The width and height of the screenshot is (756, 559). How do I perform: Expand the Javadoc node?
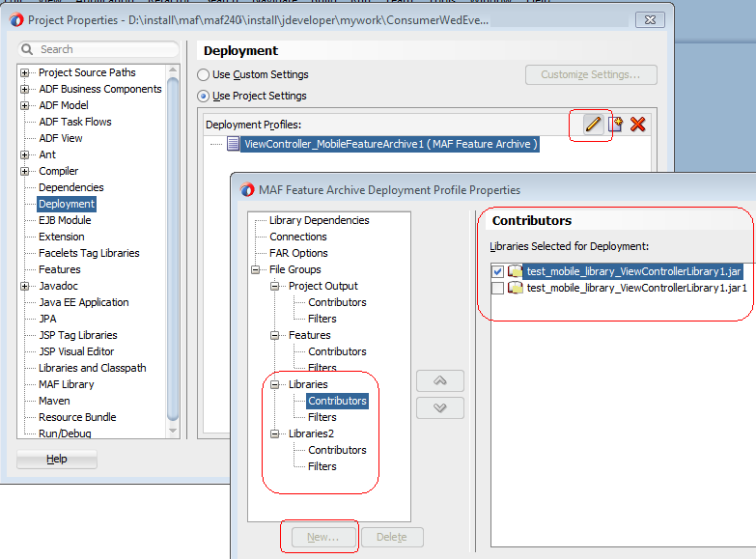coord(24,286)
